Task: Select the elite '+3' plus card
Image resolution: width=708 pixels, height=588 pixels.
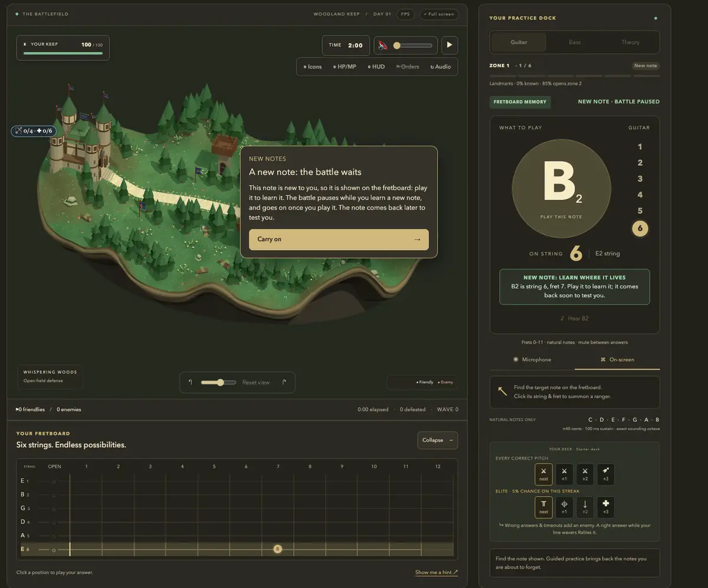Action: pos(605,507)
